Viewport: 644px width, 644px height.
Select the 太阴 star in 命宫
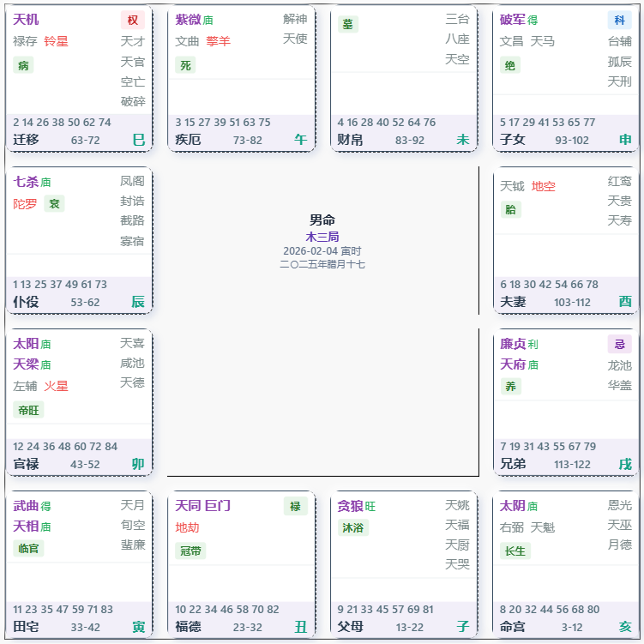coord(513,506)
